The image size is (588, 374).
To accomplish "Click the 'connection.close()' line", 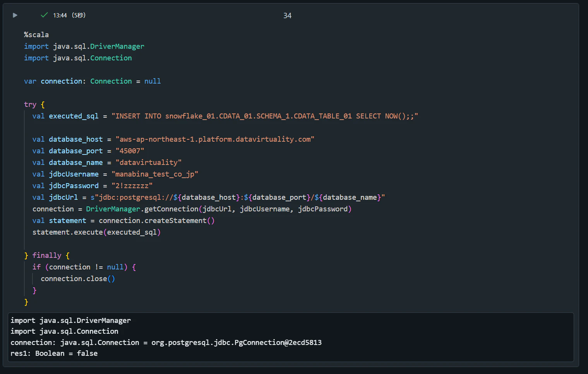I will click(x=78, y=279).
